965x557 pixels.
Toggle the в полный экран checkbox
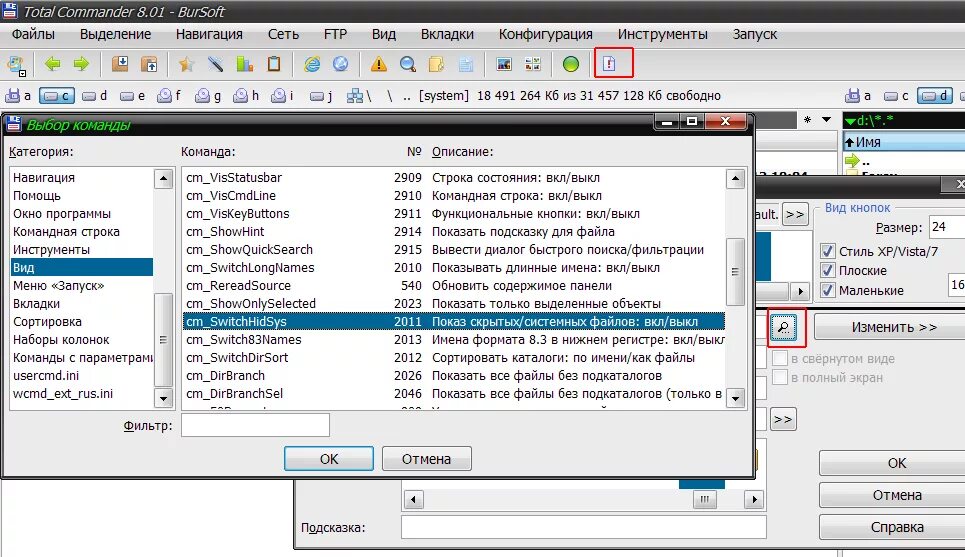[780, 377]
